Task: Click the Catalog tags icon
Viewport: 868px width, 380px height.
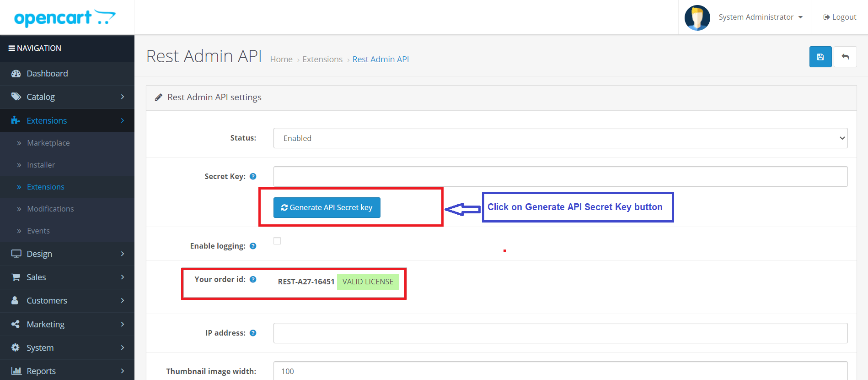Action: tap(16, 97)
